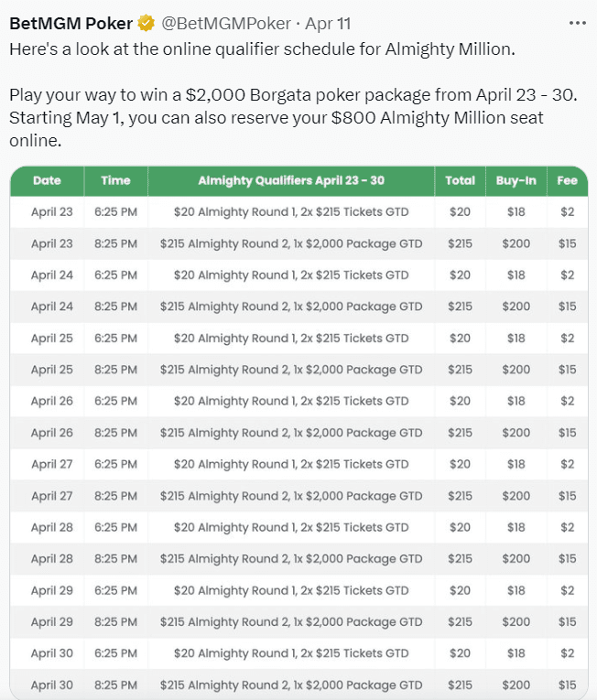The width and height of the screenshot is (597, 700).
Task: Click the Time column header
Action: (x=115, y=181)
